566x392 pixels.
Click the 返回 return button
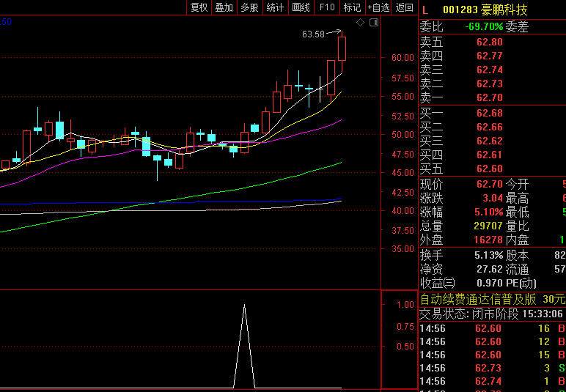pos(404,7)
